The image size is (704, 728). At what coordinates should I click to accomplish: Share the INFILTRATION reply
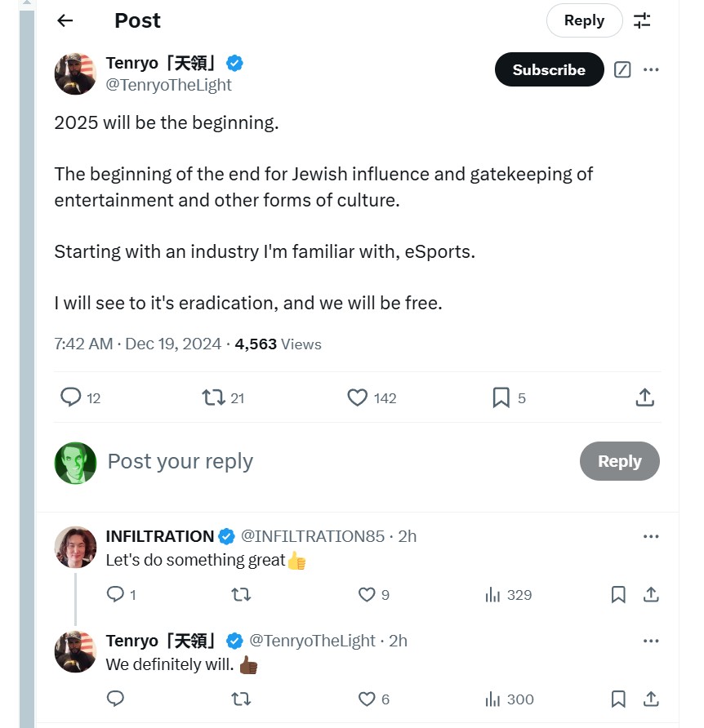(x=651, y=595)
